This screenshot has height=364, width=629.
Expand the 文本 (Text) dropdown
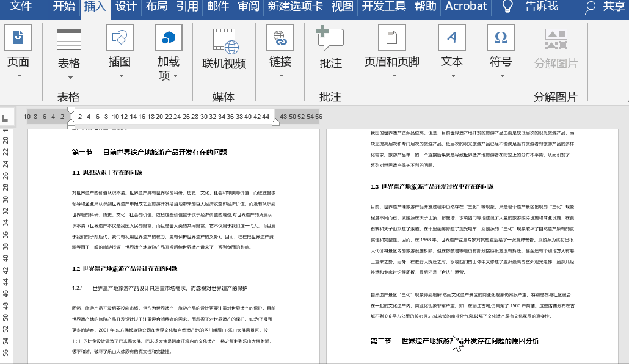(452, 51)
